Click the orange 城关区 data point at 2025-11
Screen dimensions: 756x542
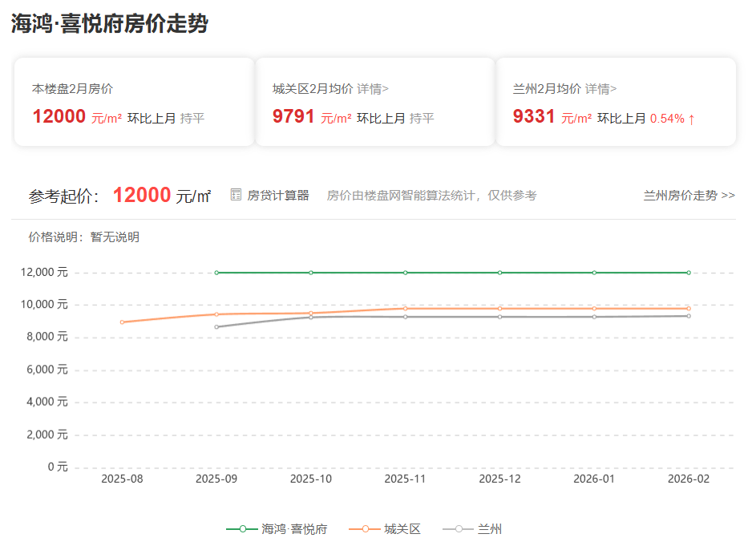405,307
